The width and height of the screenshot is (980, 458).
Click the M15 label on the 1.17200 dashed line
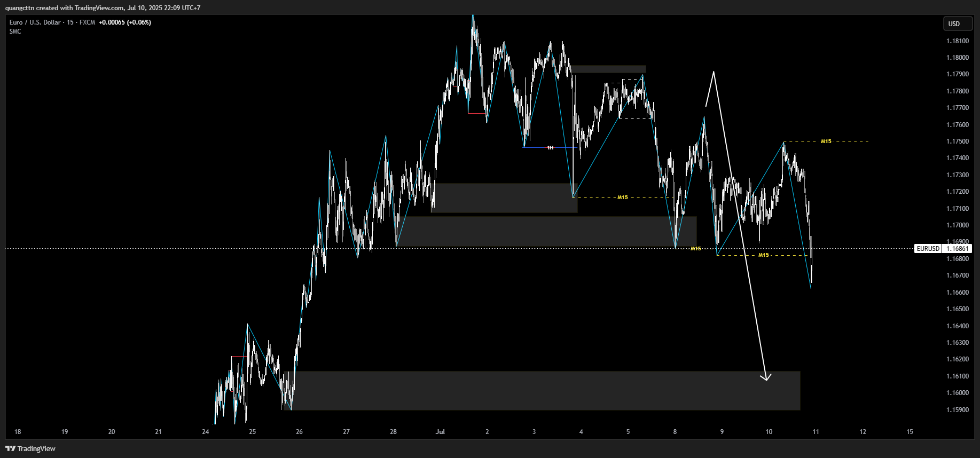(623, 198)
